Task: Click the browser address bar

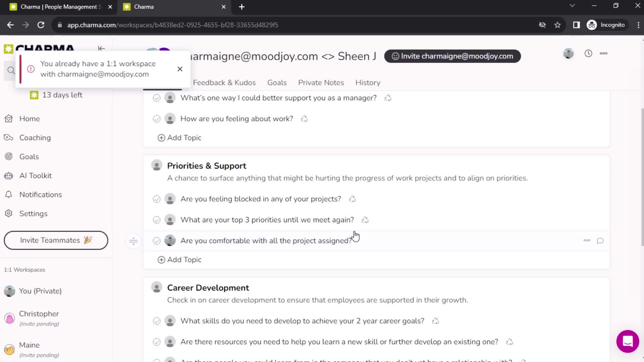Action: click(x=295, y=25)
